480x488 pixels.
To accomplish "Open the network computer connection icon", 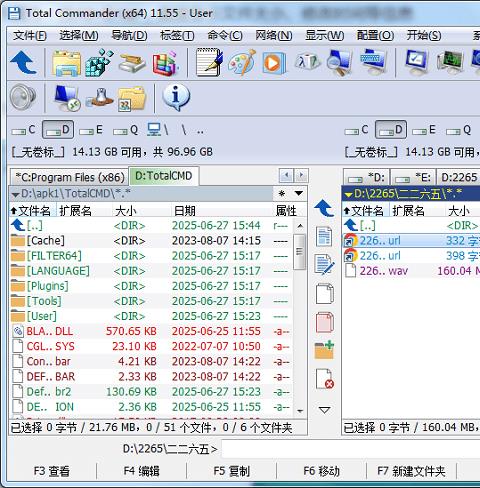I will (x=67, y=97).
